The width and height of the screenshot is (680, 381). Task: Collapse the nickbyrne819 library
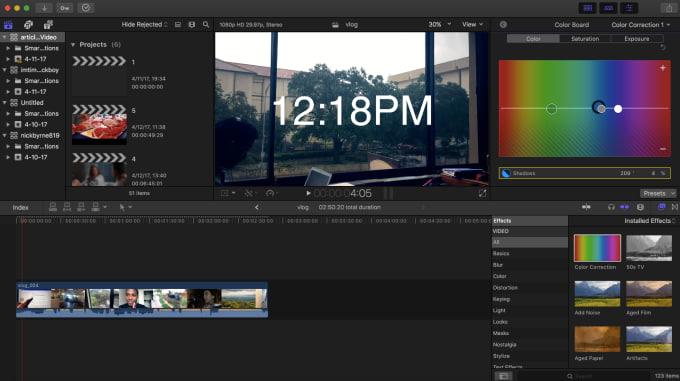4,136
